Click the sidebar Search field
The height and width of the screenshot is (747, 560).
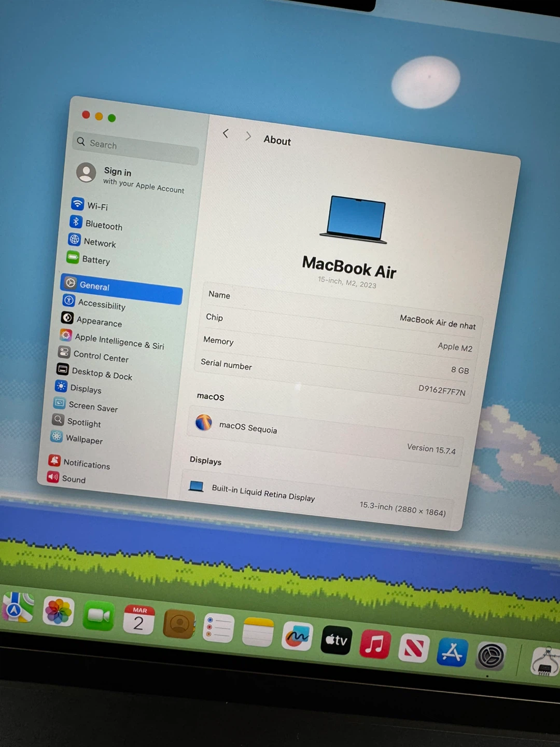click(135, 147)
